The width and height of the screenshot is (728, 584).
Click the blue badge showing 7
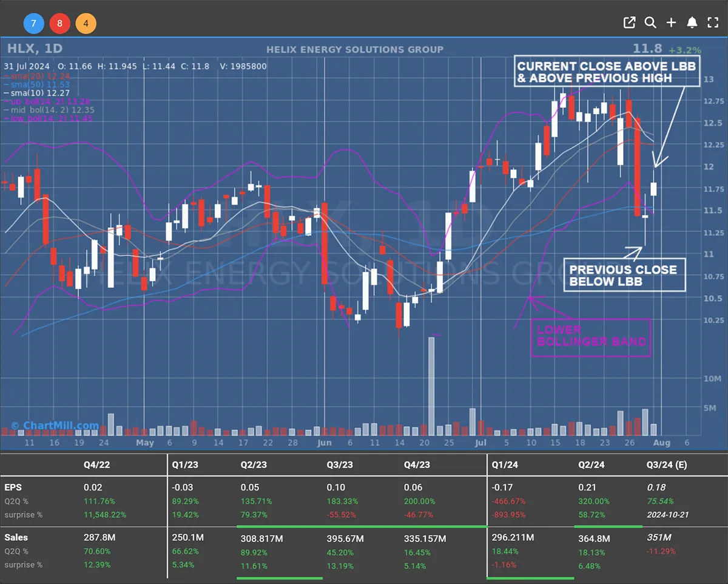pos(33,24)
